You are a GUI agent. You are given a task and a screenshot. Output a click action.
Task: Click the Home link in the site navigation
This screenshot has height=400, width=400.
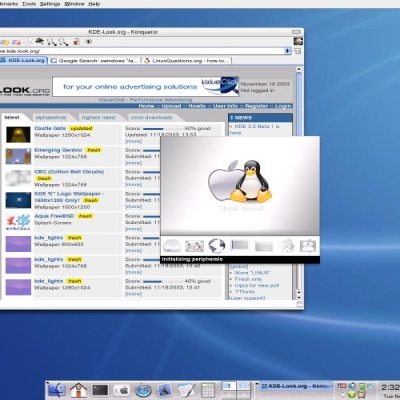(x=146, y=106)
